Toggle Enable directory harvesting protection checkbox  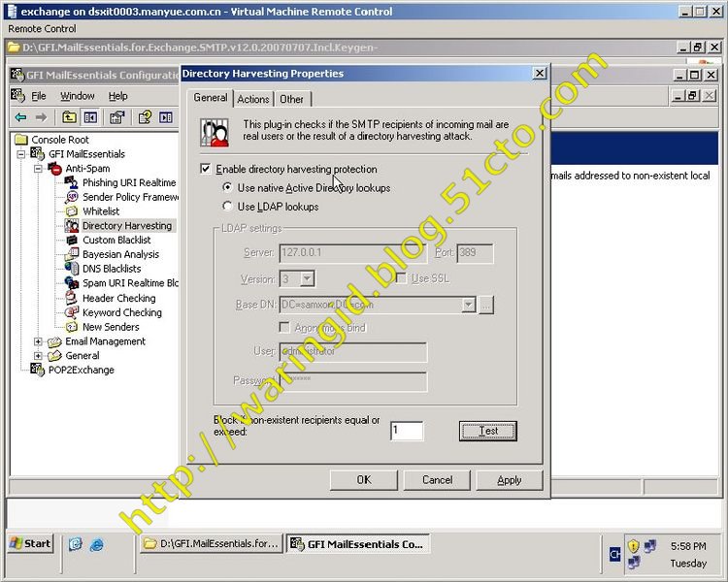(205, 169)
